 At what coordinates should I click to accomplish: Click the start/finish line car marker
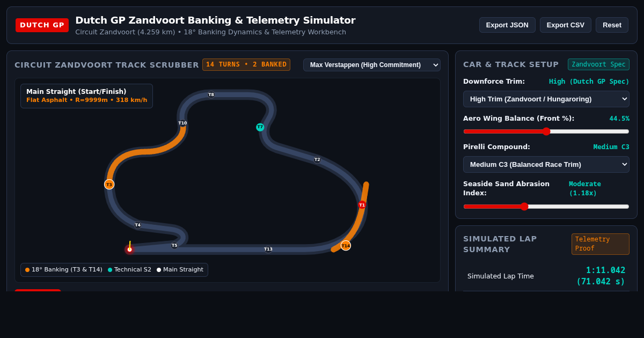(x=129, y=249)
